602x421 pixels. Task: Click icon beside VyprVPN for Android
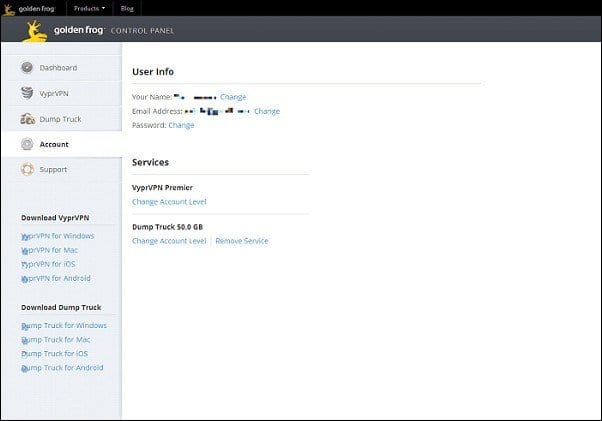click(x=25, y=279)
